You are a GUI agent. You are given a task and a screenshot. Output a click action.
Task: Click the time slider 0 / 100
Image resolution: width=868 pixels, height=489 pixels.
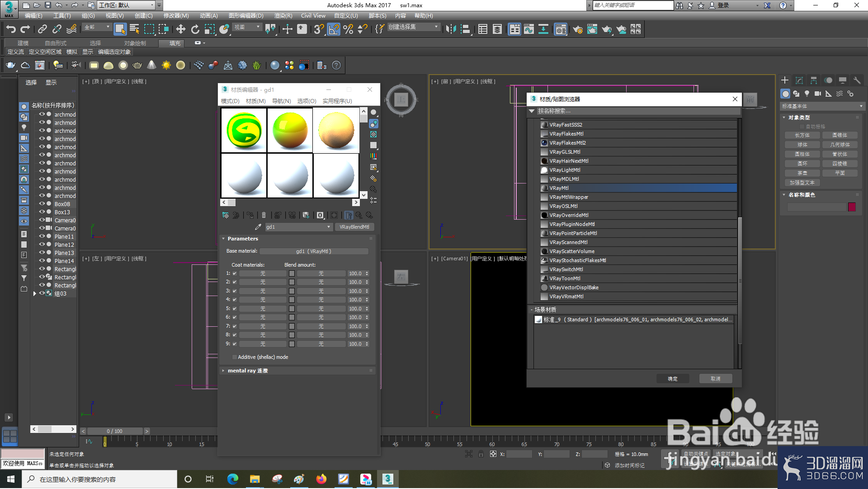(115, 431)
